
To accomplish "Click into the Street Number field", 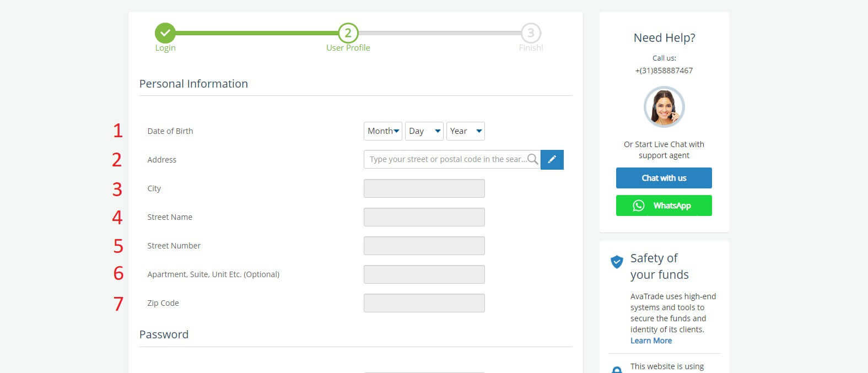I will (x=424, y=246).
